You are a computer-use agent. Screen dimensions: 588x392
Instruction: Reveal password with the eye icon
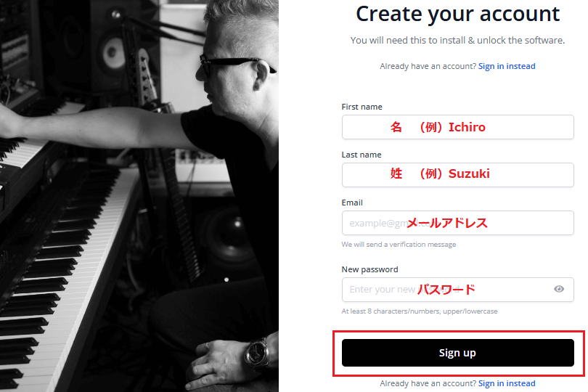(559, 289)
